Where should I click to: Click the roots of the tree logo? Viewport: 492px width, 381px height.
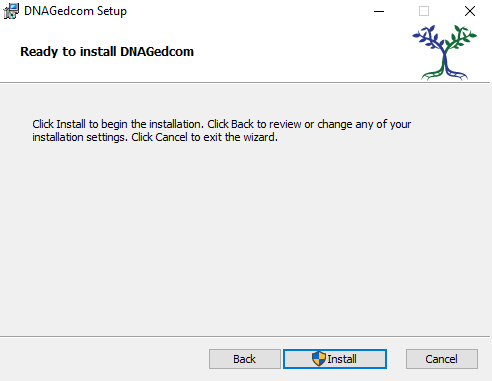coord(445,74)
